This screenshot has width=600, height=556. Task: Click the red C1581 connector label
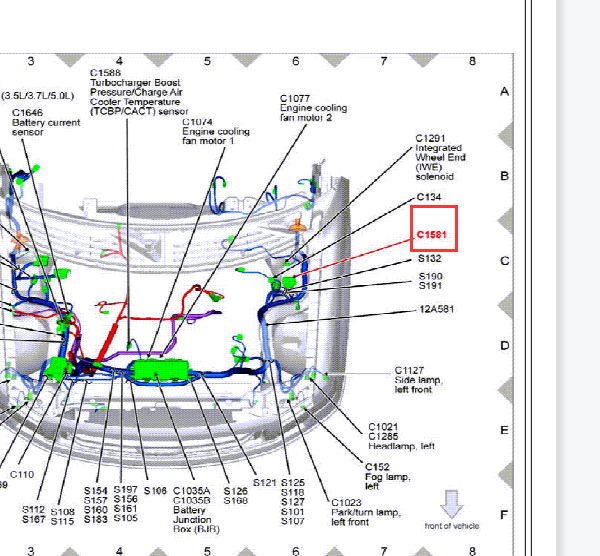tap(432, 234)
